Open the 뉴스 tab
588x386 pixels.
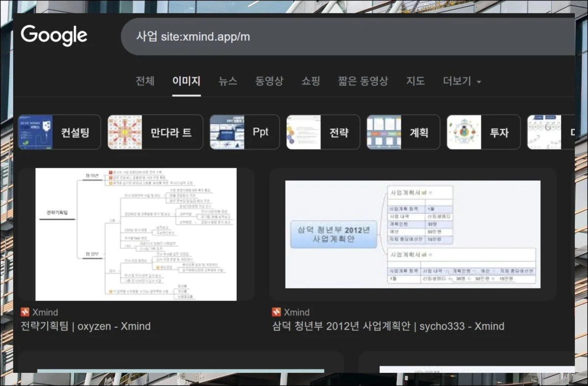[228, 81]
